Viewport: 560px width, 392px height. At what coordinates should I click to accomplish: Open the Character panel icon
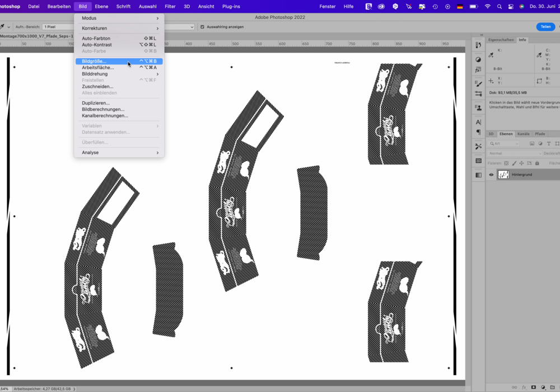click(478, 122)
